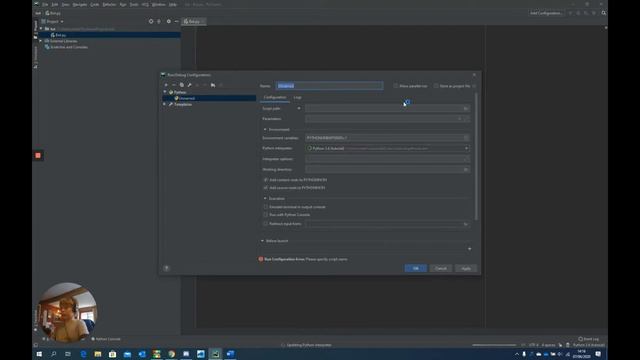This screenshot has width=640, height=360.
Task: Expand the Parameters field editor icon
Action: 466,119
